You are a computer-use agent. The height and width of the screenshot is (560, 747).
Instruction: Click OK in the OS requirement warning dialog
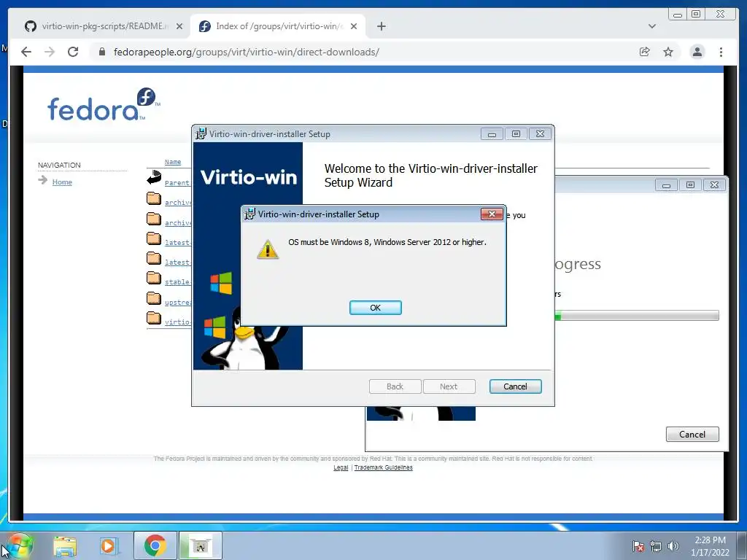coord(376,308)
